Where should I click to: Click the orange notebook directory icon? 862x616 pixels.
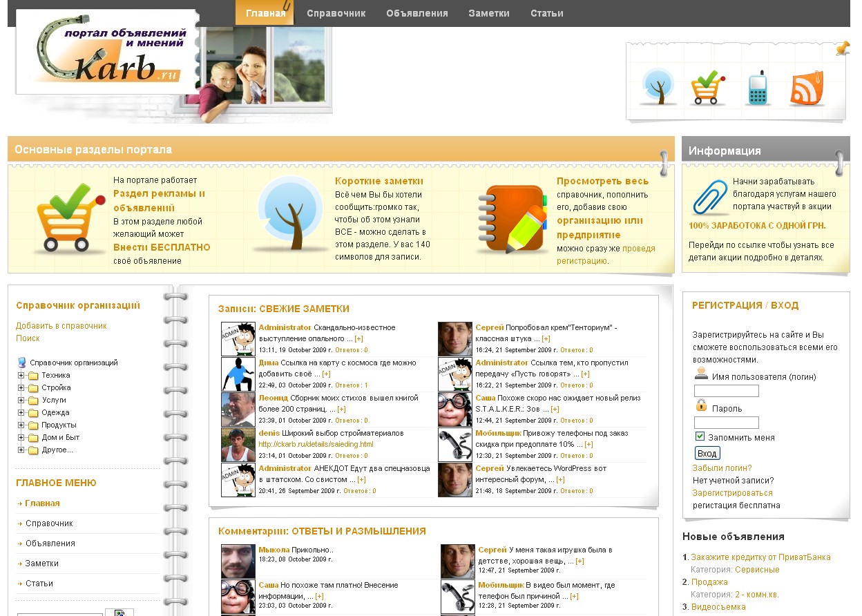(512, 219)
